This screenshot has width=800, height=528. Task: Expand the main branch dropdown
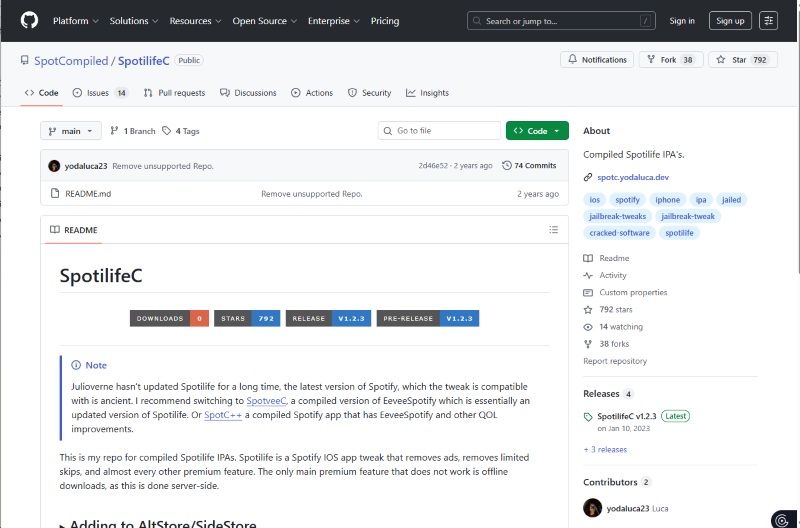click(71, 131)
